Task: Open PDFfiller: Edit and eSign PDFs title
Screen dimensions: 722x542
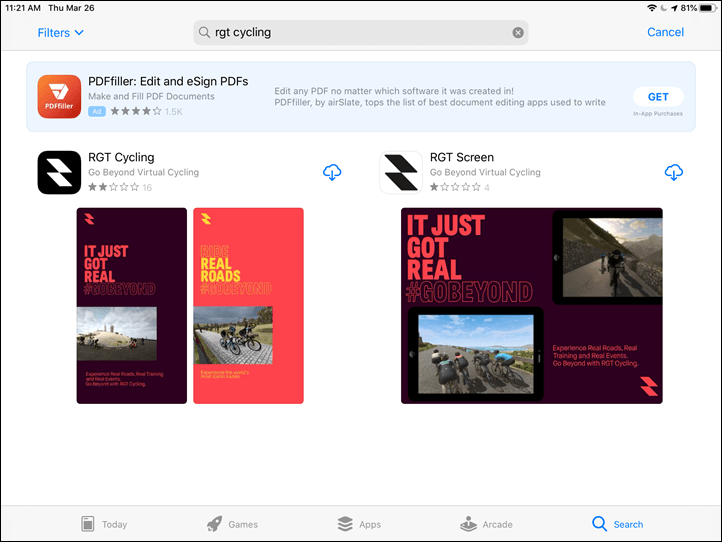Action: [168, 82]
